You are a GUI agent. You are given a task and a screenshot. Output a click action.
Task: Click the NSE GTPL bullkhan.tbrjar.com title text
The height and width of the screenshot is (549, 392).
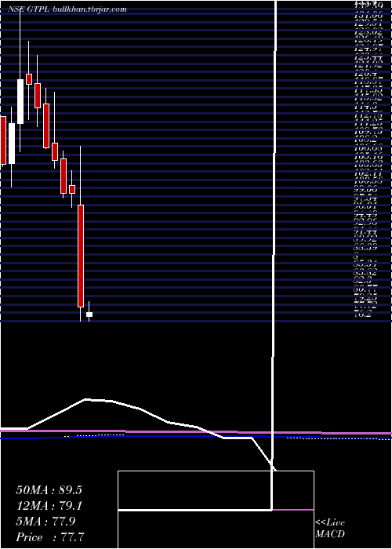click(67, 9)
